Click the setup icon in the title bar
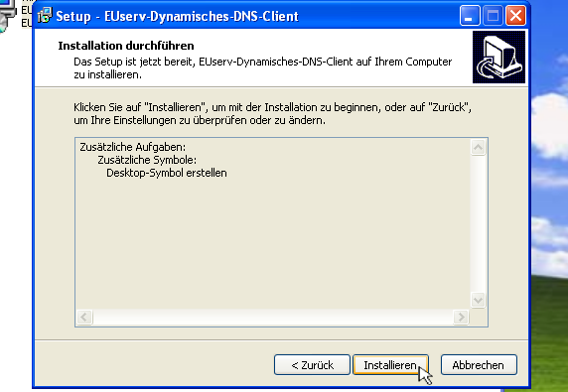This screenshot has height=392, width=568. pyautogui.click(x=45, y=16)
